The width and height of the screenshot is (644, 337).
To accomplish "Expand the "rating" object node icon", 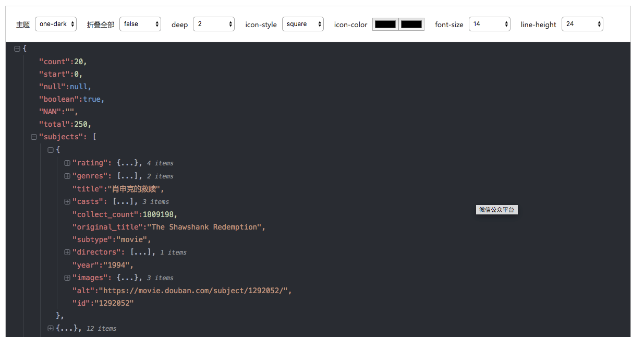I will 67,163.
